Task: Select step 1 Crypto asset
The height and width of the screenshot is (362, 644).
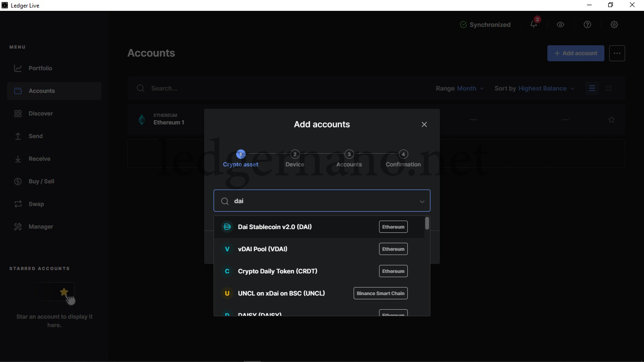Action: pos(240,159)
